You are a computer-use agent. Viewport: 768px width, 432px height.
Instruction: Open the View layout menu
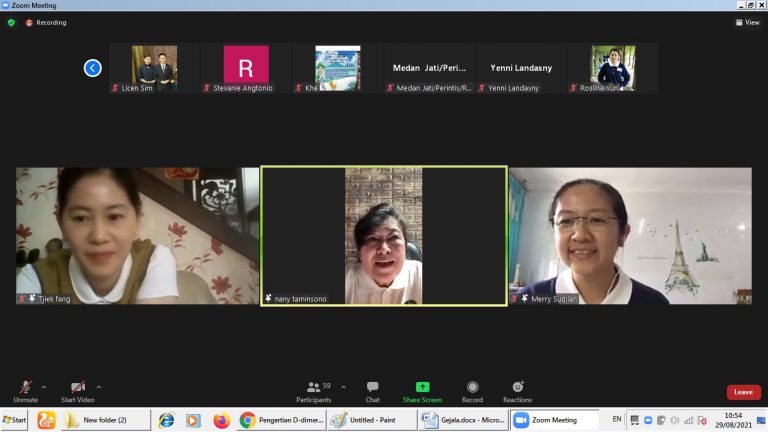pyautogui.click(x=746, y=22)
